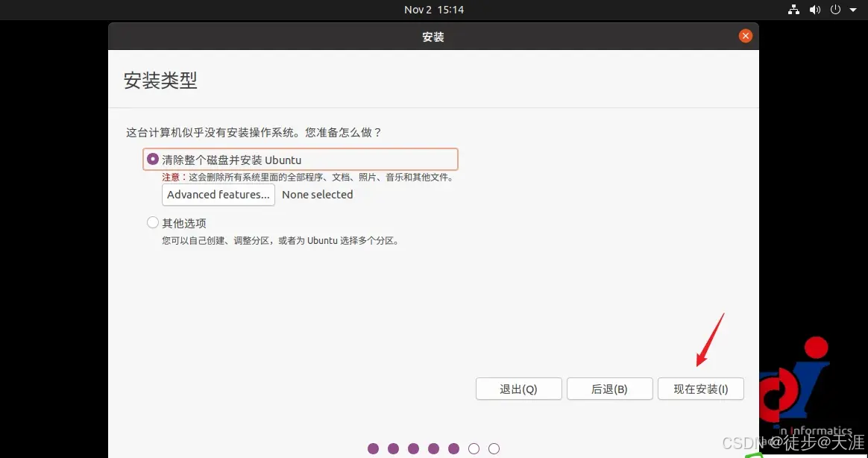
Task: Click the '安装' window title
Action: click(433, 37)
